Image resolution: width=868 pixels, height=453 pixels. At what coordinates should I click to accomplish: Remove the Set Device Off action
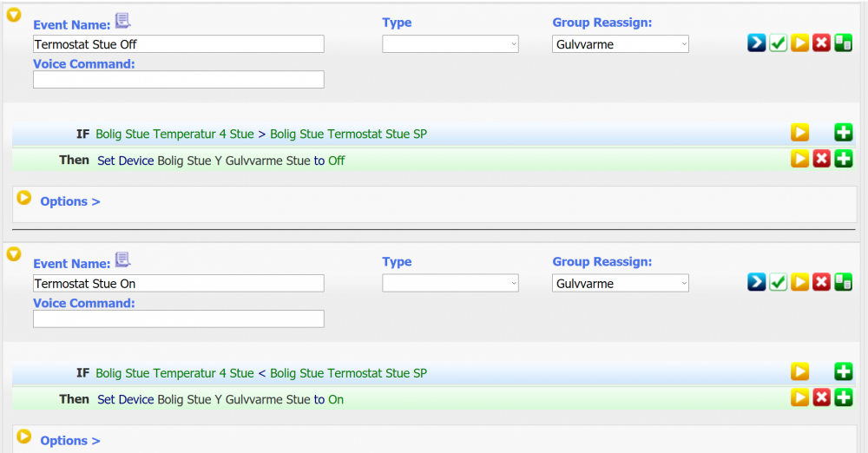tap(821, 159)
